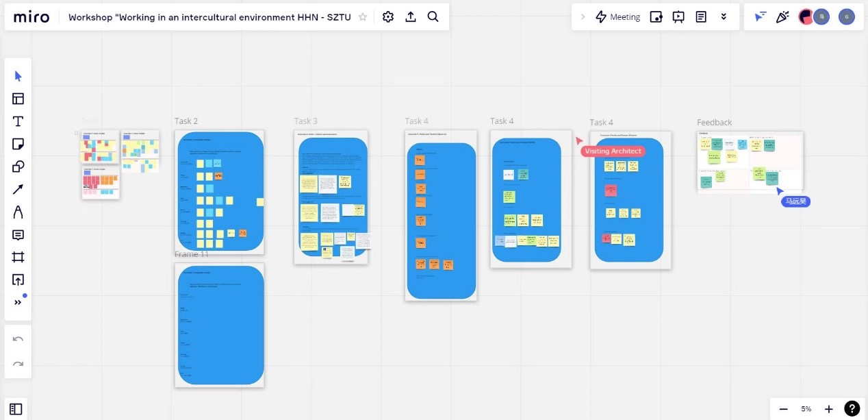
Task: Select the Connection line arrow tool
Action: click(18, 190)
